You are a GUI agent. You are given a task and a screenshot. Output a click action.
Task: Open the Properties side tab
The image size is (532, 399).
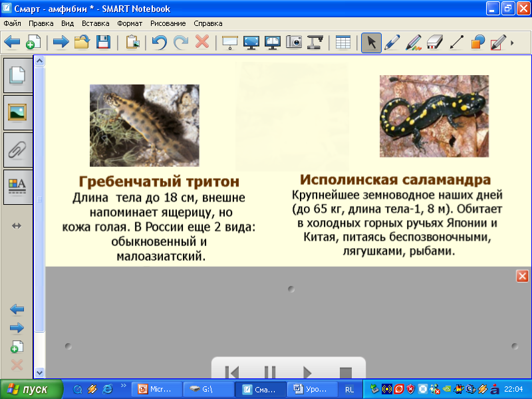click(x=18, y=187)
